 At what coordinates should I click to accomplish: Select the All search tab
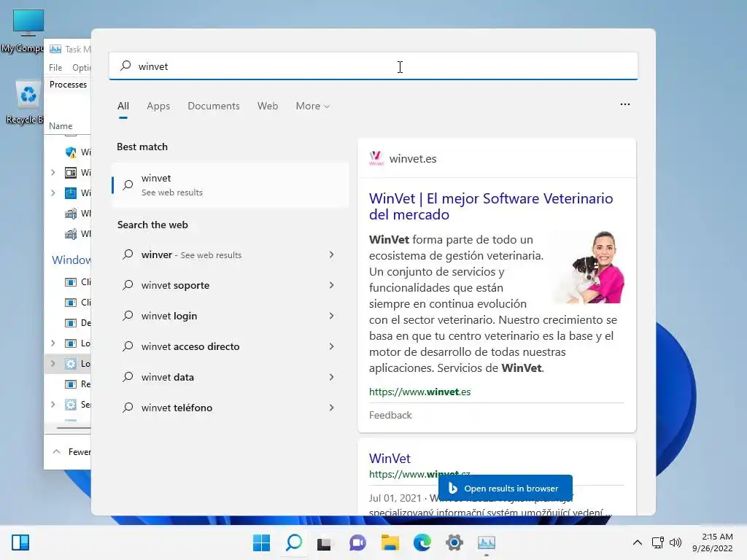coord(123,106)
